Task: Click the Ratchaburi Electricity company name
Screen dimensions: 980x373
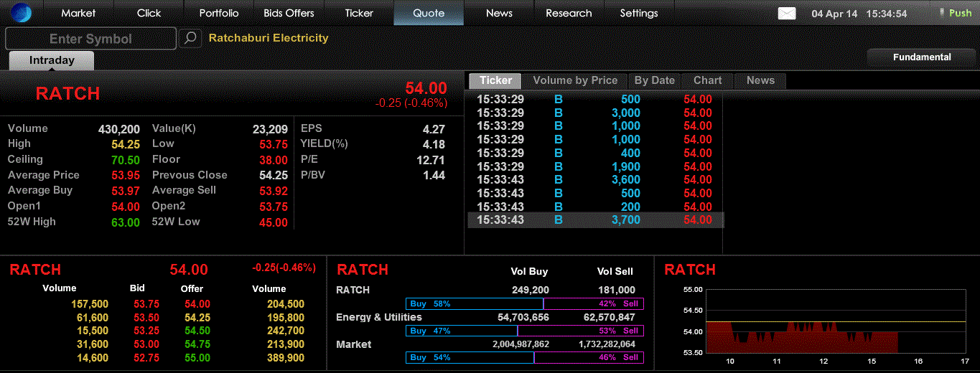Action: click(x=269, y=38)
